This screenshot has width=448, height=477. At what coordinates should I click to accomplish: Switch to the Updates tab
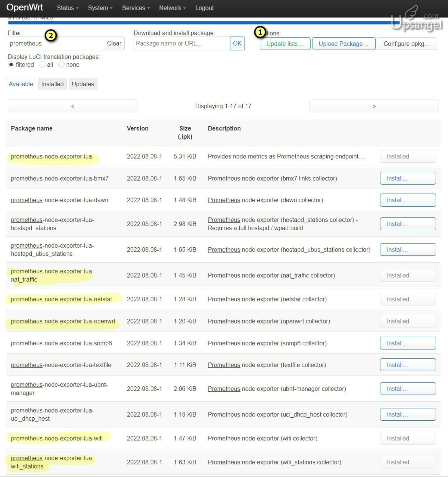pos(83,84)
